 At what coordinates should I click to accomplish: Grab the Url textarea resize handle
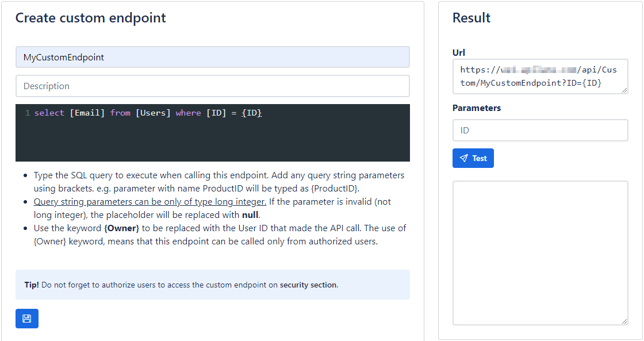click(x=624, y=90)
